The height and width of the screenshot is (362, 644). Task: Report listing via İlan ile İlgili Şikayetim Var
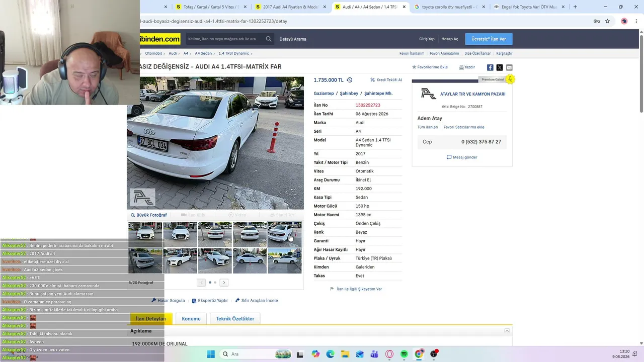click(x=356, y=289)
